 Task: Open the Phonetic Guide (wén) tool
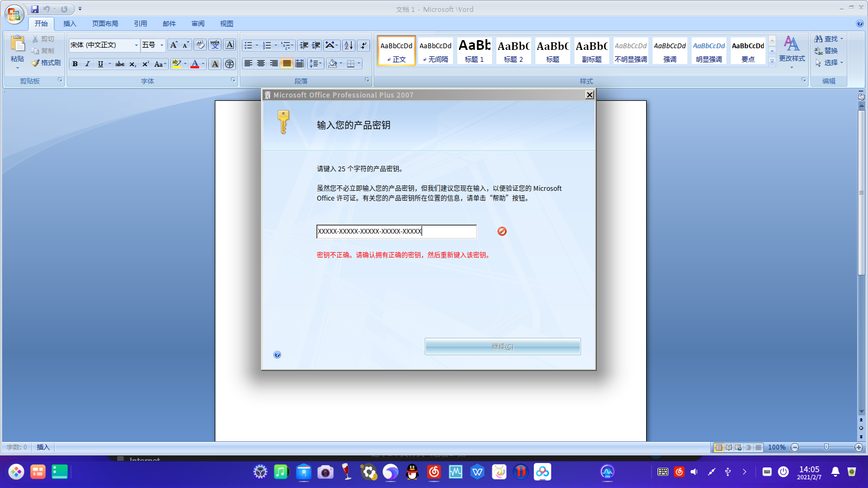(x=215, y=45)
